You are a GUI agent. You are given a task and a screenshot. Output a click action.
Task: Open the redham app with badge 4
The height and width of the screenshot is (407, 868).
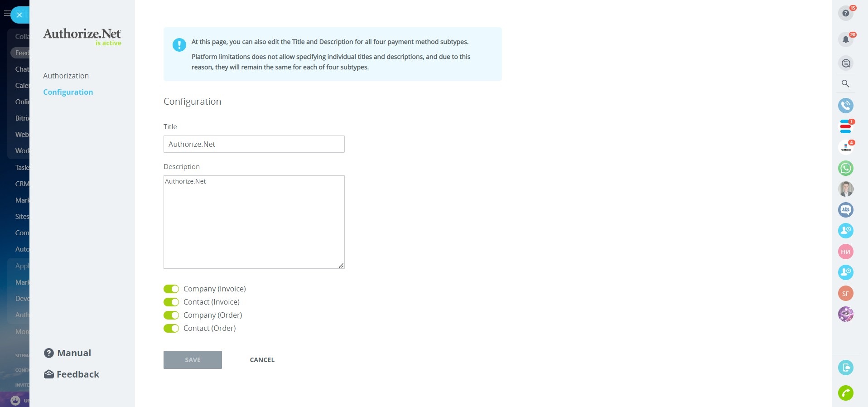coord(845,147)
